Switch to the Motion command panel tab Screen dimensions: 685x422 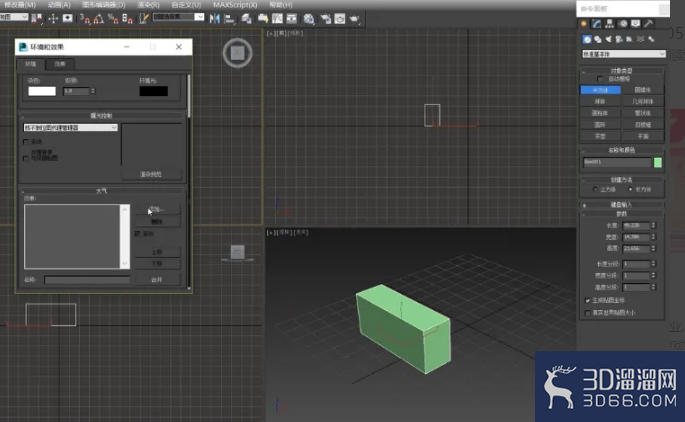tap(623, 24)
